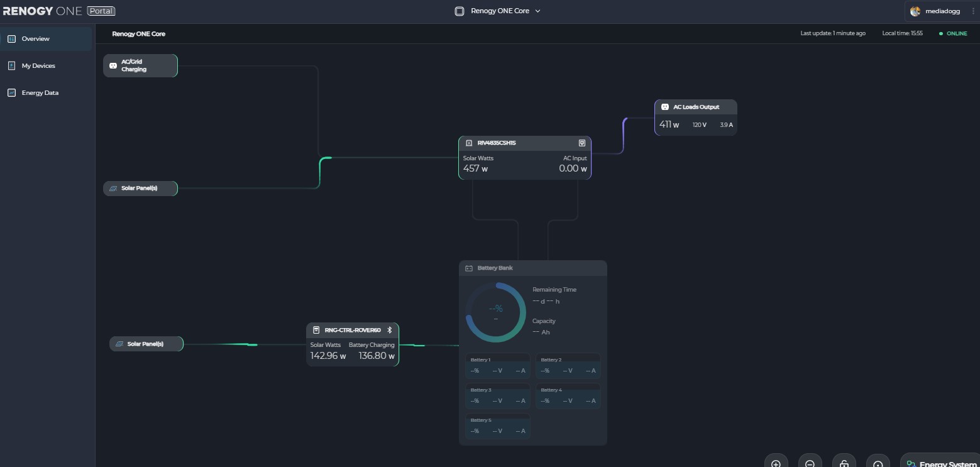Click the zoom in magnifier button
Image resolution: width=980 pixels, height=467 pixels.
point(776,463)
